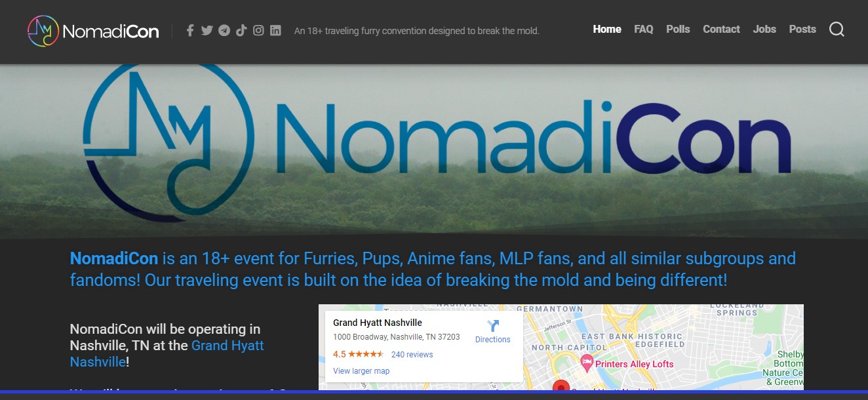Open the FAQ page

click(643, 30)
